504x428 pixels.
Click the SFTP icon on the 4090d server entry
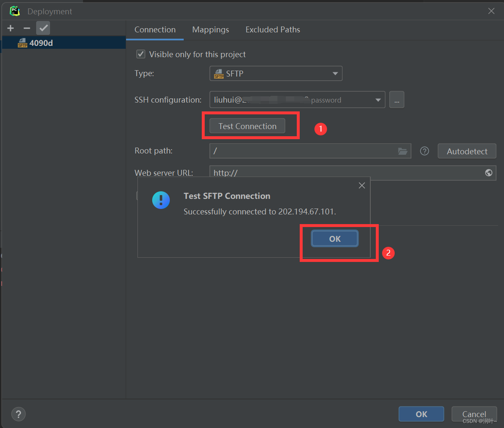[x=22, y=43]
